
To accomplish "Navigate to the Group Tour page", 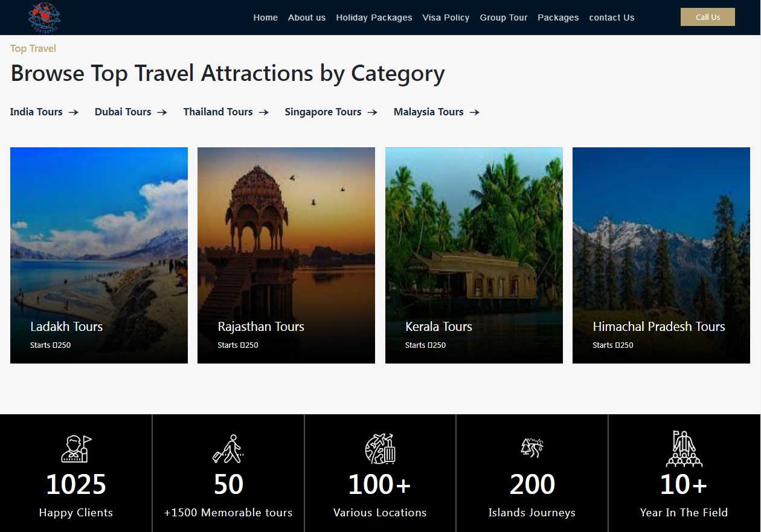I will [x=504, y=18].
